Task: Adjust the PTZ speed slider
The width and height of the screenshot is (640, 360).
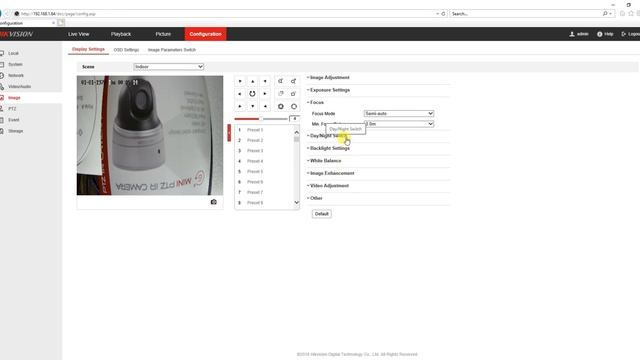Action: pos(261,119)
